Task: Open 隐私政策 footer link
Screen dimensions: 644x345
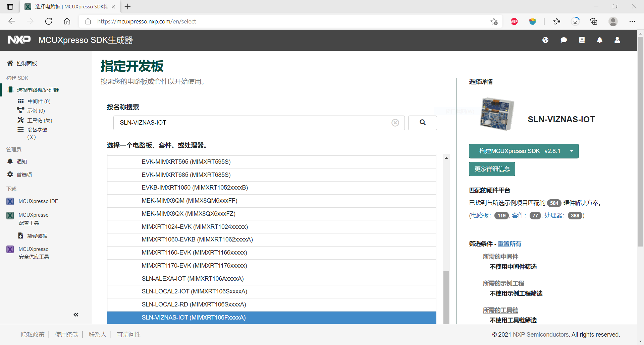Action: [33, 335]
